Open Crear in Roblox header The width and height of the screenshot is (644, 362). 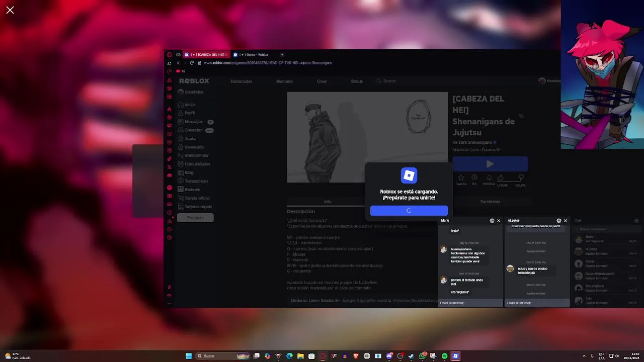pyautogui.click(x=322, y=81)
